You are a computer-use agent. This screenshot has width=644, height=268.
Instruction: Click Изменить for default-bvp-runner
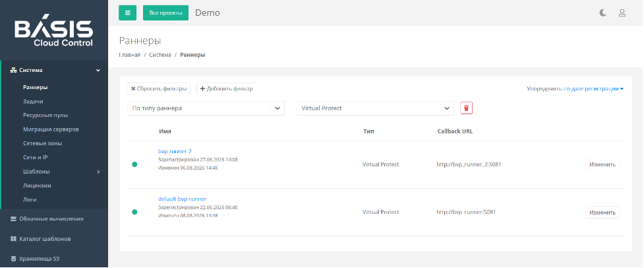[602, 212]
